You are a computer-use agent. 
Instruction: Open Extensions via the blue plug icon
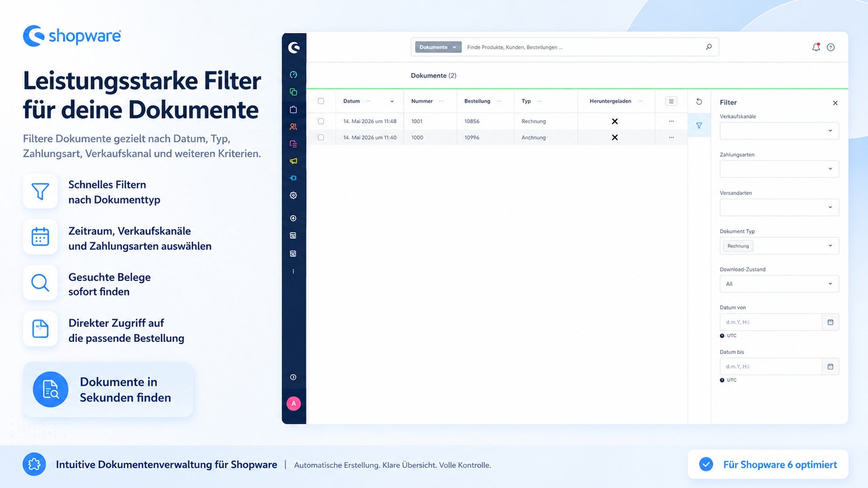coord(293,178)
